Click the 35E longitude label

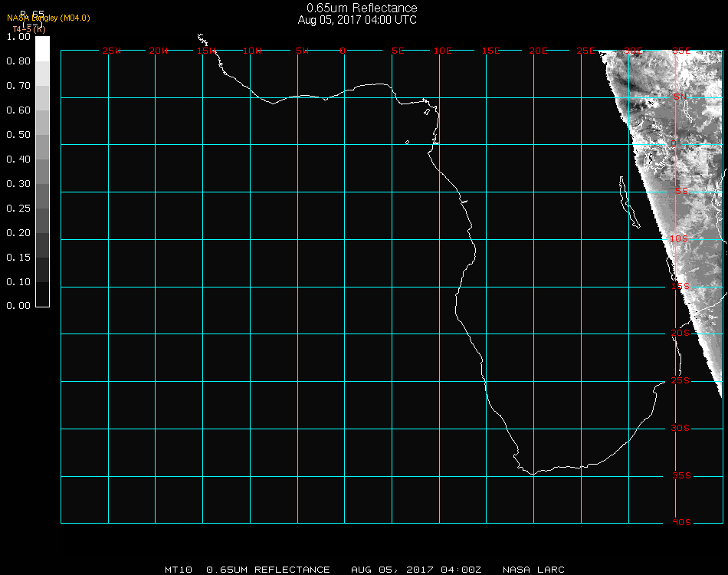(681, 51)
